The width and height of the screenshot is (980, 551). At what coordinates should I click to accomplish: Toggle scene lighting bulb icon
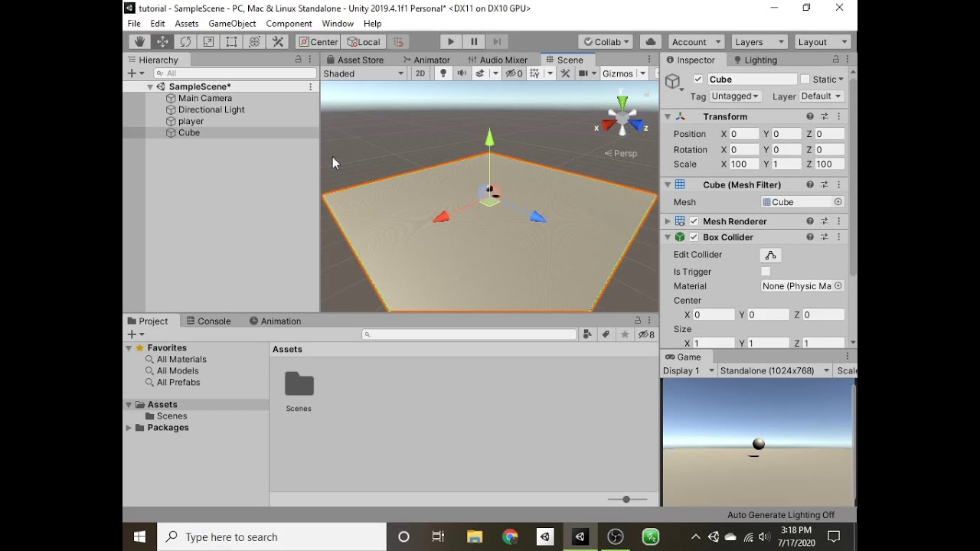pyautogui.click(x=443, y=73)
